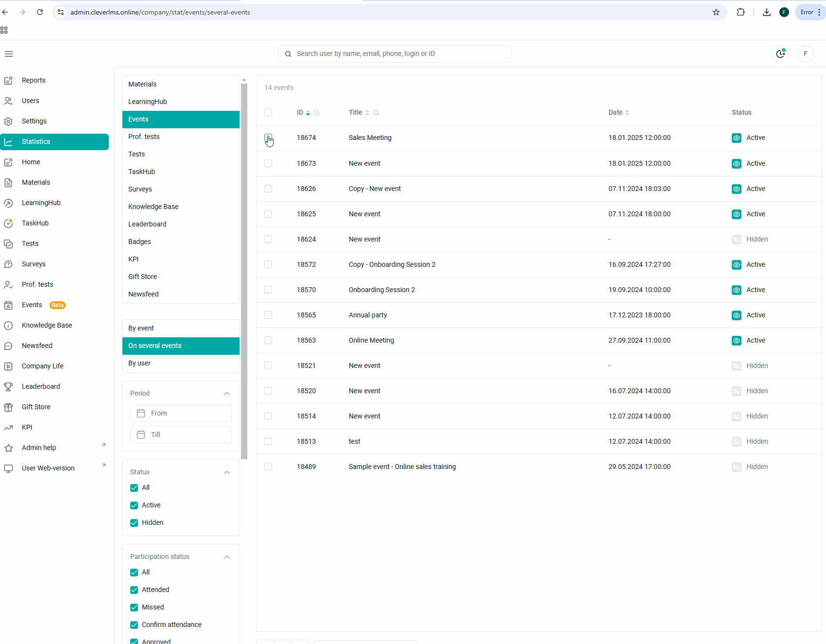The image size is (826, 644).
Task: Open Newsfeed in the left sidebar
Action: tap(54, 346)
